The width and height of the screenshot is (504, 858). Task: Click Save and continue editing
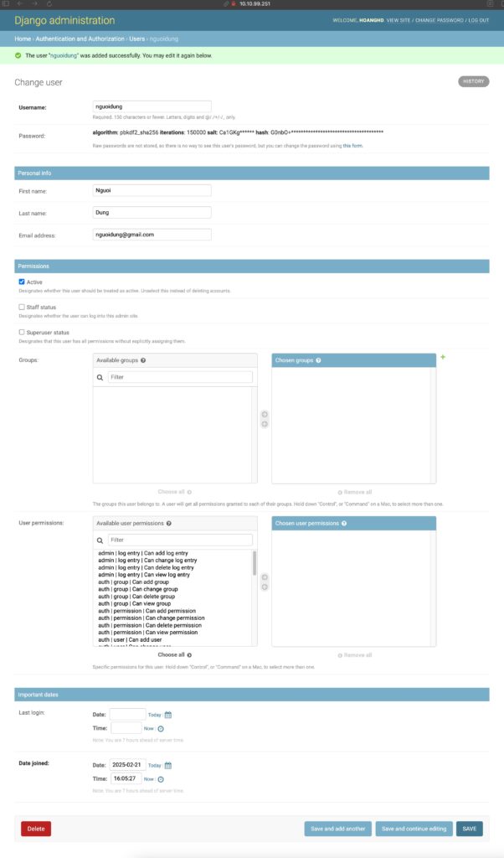414,829
